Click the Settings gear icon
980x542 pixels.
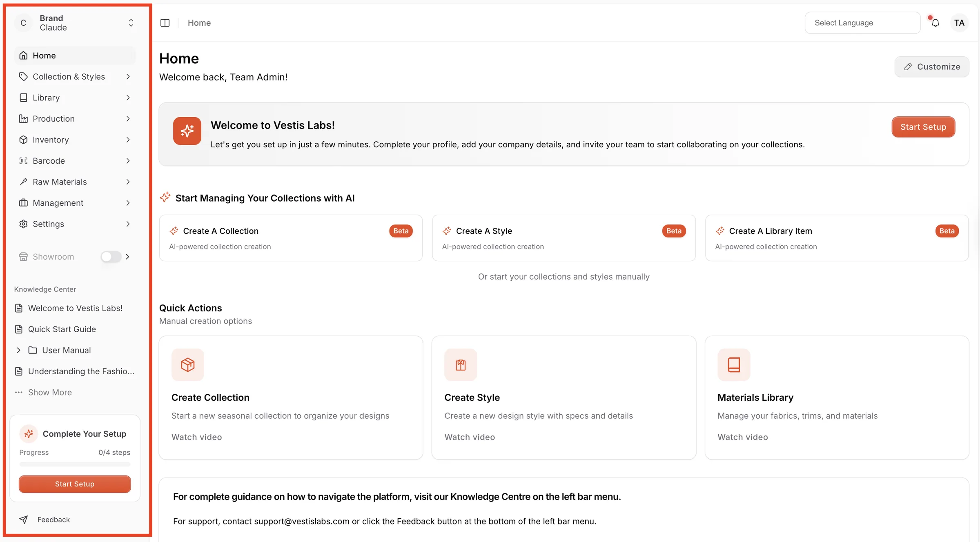pyautogui.click(x=24, y=224)
